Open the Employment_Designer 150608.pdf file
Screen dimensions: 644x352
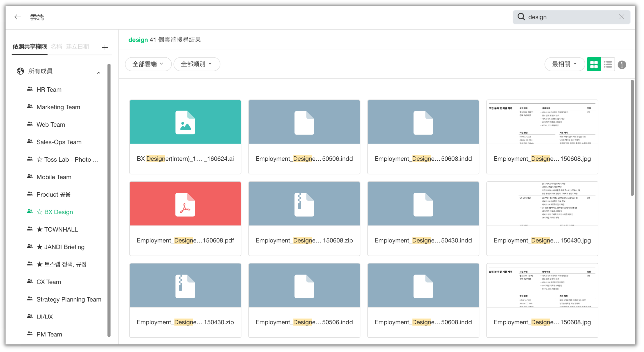point(185,218)
